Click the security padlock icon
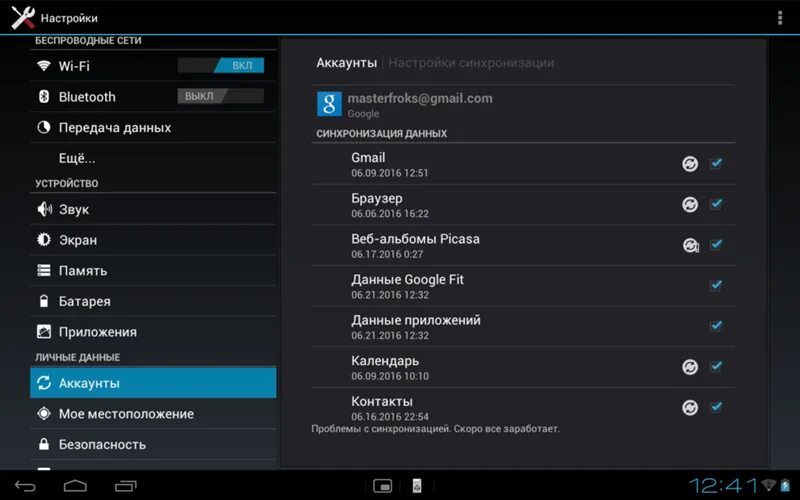 (44, 444)
